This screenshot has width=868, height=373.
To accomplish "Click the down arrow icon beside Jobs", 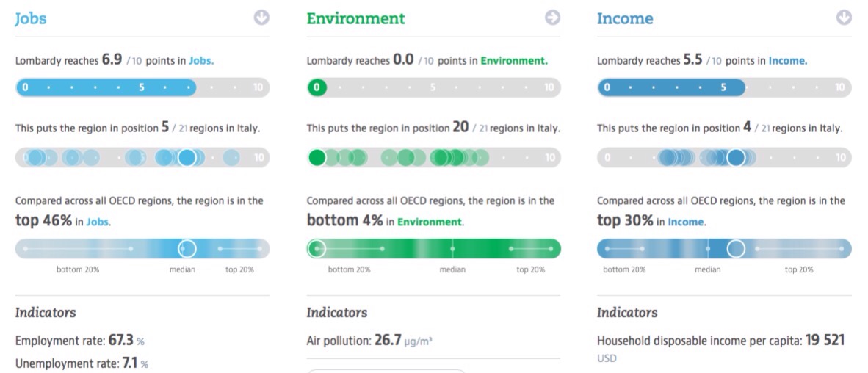I will 261,18.
